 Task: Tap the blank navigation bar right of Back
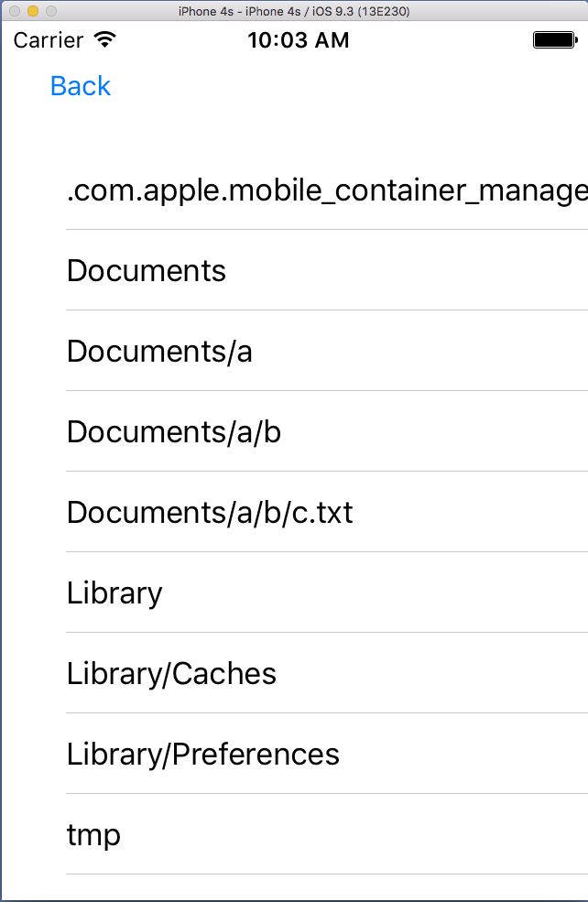366,86
